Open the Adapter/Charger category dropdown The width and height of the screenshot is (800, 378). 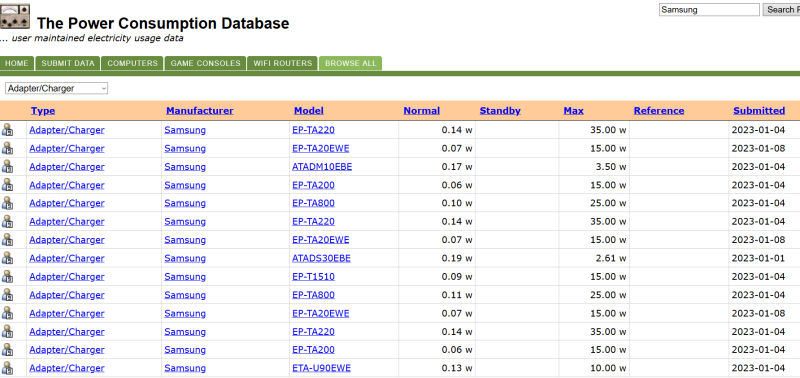tap(56, 88)
